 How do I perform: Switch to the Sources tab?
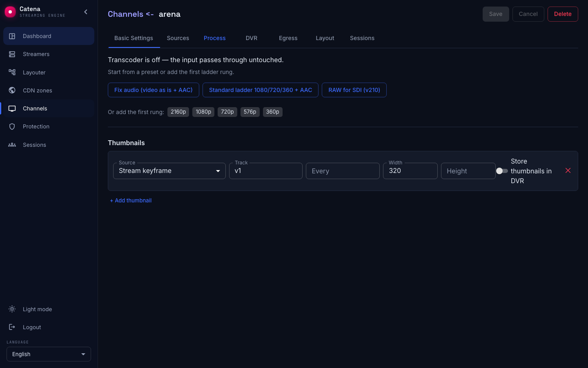[x=178, y=38]
